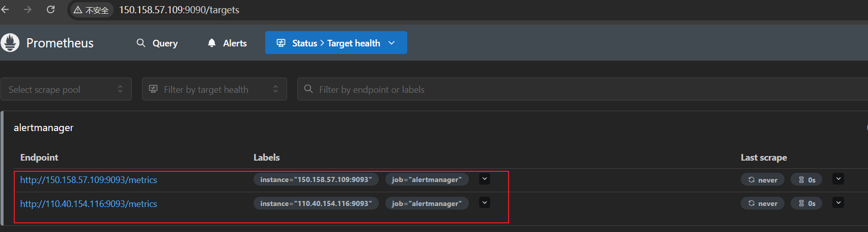Click the address bar URL
Viewport: 868px width, 232px height.
[x=179, y=10]
